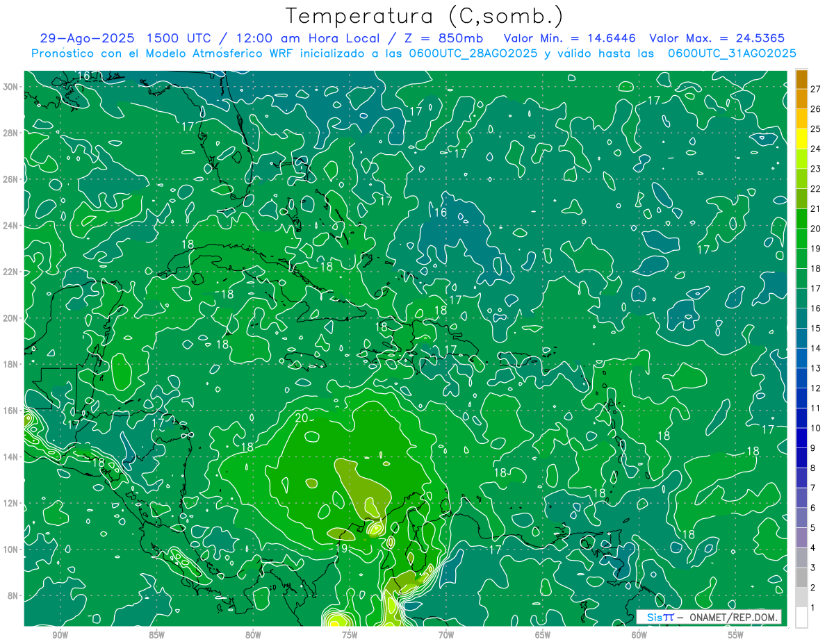Click the 30N latitude axis label
The image size is (834, 644).
12,86
